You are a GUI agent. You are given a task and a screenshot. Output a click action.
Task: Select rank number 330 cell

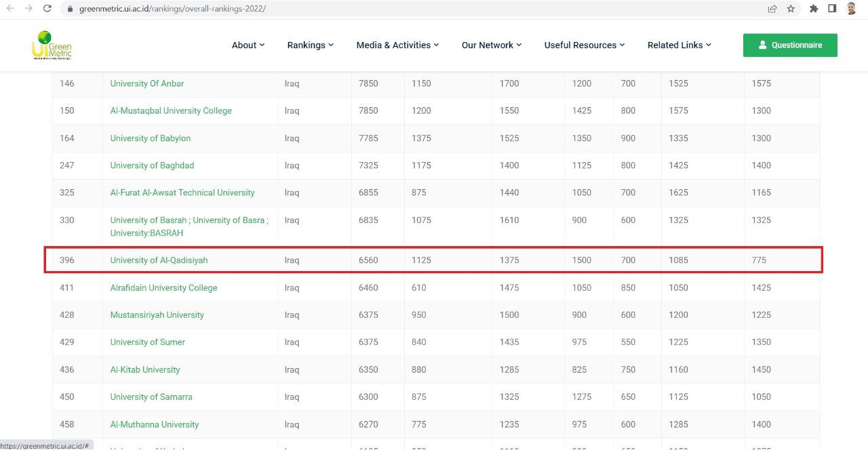tap(67, 220)
